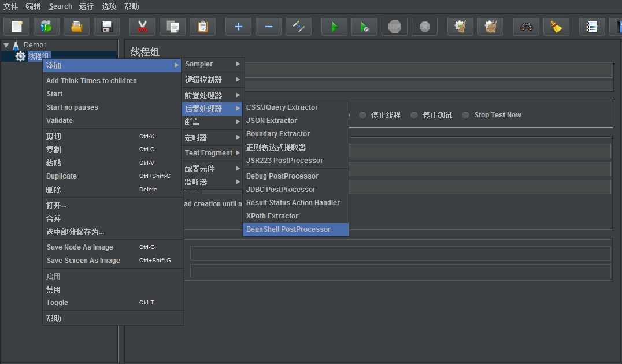Click the Paste clipboard icon

(203, 27)
